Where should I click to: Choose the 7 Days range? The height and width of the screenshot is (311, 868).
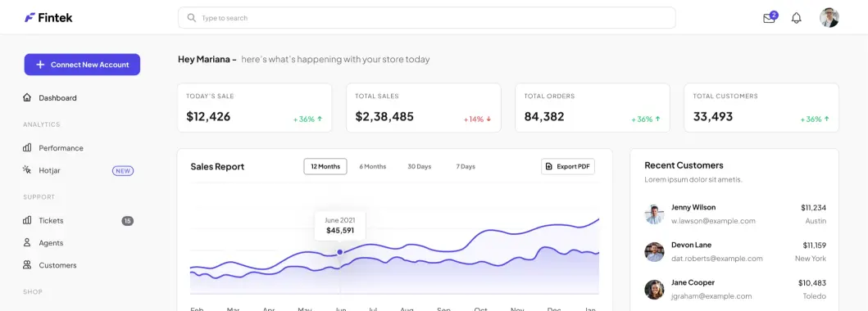[x=466, y=166]
